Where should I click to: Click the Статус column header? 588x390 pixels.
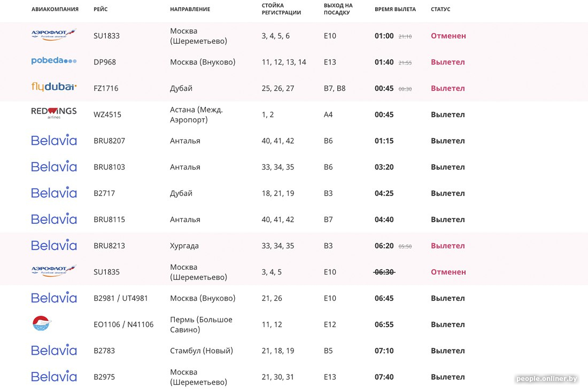pos(440,10)
